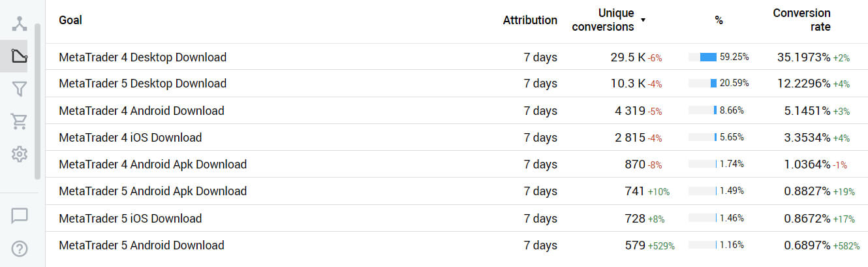The image size is (868, 267).
Task: Sort table by Conversion rate header
Action: (x=801, y=20)
